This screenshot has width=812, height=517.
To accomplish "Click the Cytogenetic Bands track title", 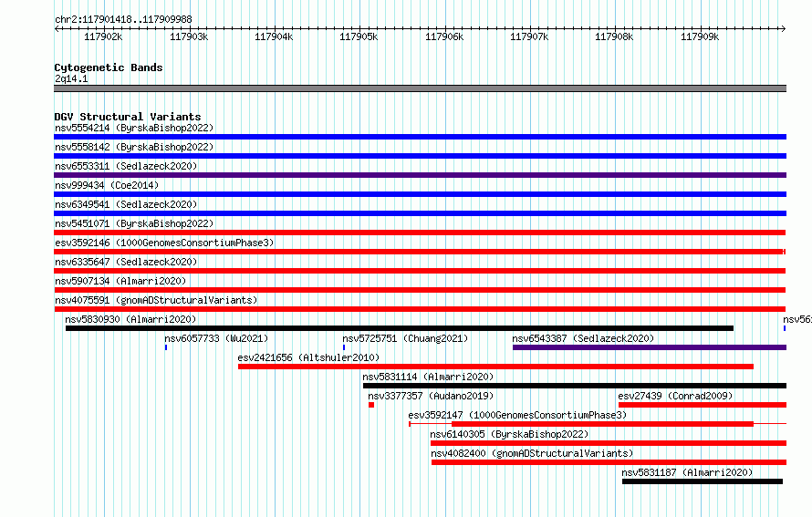I will 109,67.
